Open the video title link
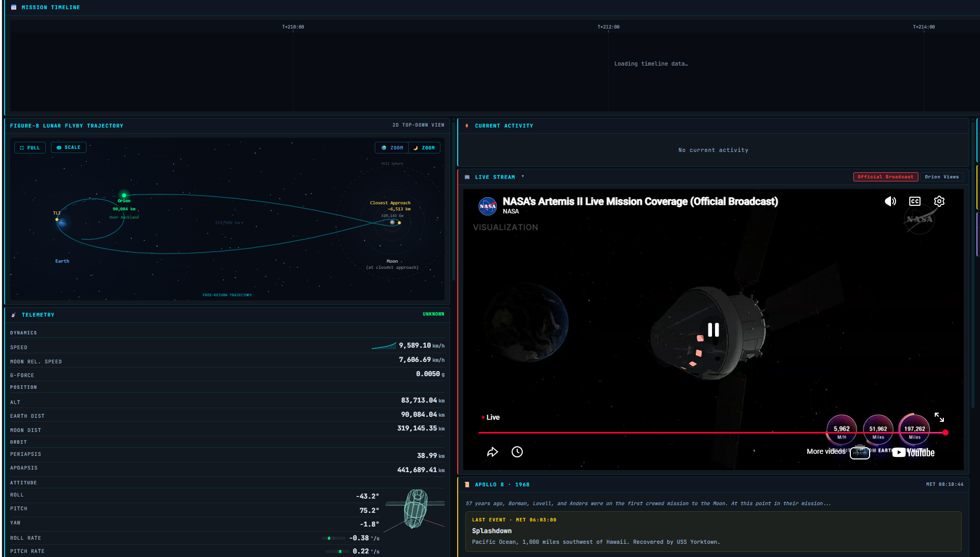 coord(640,201)
